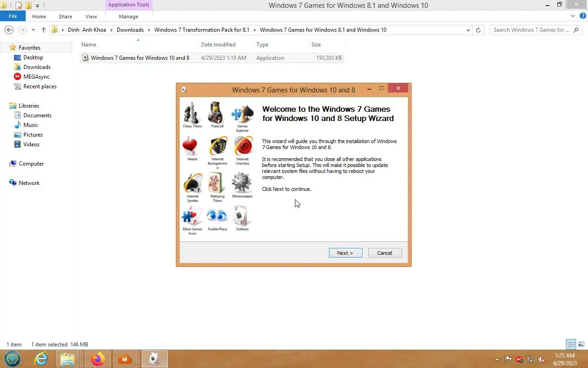The width and height of the screenshot is (588, 368).
Task: Click the Purble Place eyes icon
Action: pos(217,216)
